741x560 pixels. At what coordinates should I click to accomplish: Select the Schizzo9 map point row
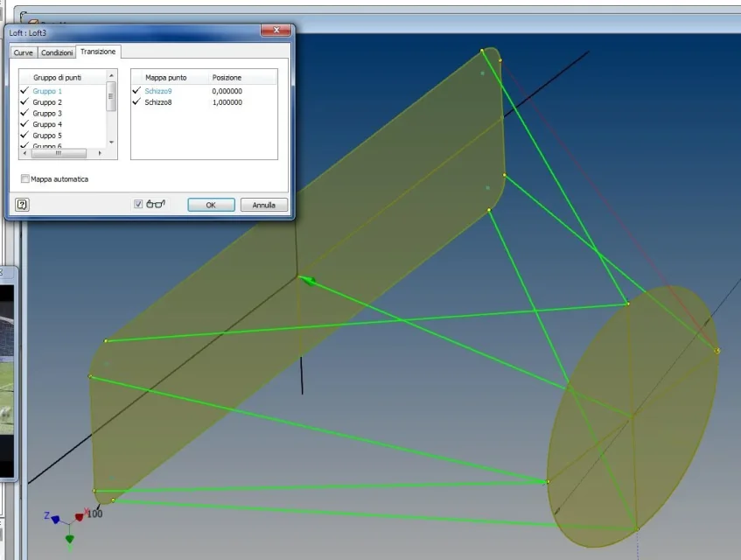(x=204, y=91)
